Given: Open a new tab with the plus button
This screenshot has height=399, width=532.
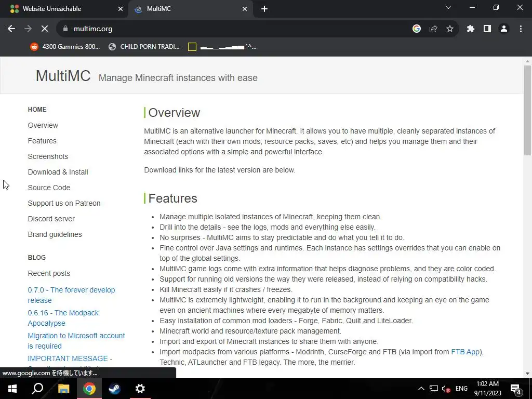Looking at the screenshot, I should [x=264, y=9].
